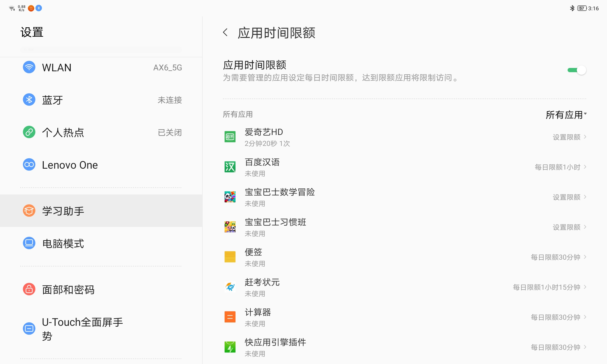
Task: Select the 面部和密码 lock icon
Action: click(29, 290)
